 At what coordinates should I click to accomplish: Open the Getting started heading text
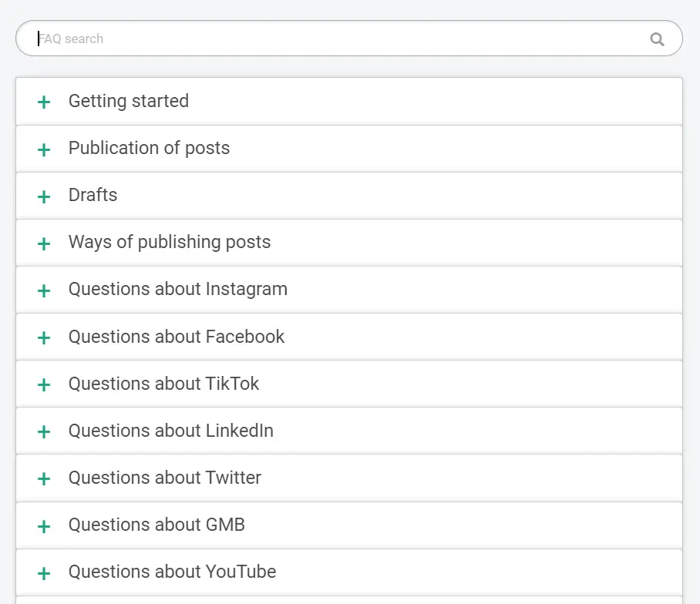[x=128, y=101]
